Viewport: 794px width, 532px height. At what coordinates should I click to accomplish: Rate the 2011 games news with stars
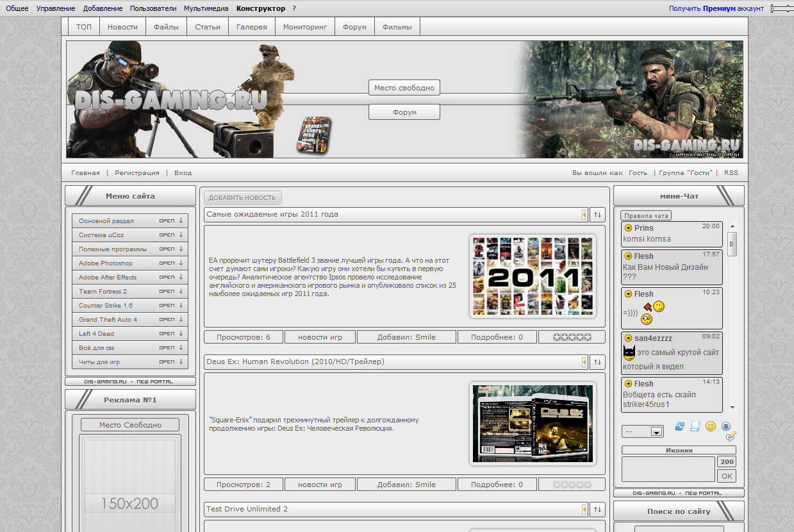tap(572, 337)
